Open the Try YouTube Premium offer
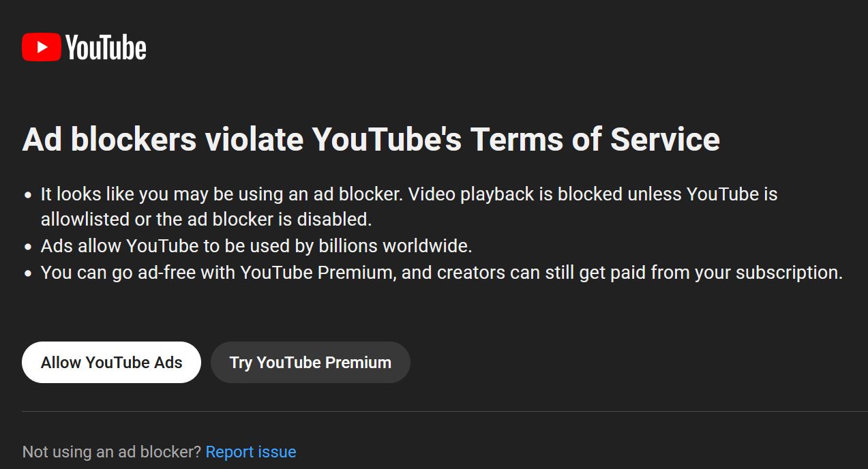868x469 pixels. tap(310, 363)
